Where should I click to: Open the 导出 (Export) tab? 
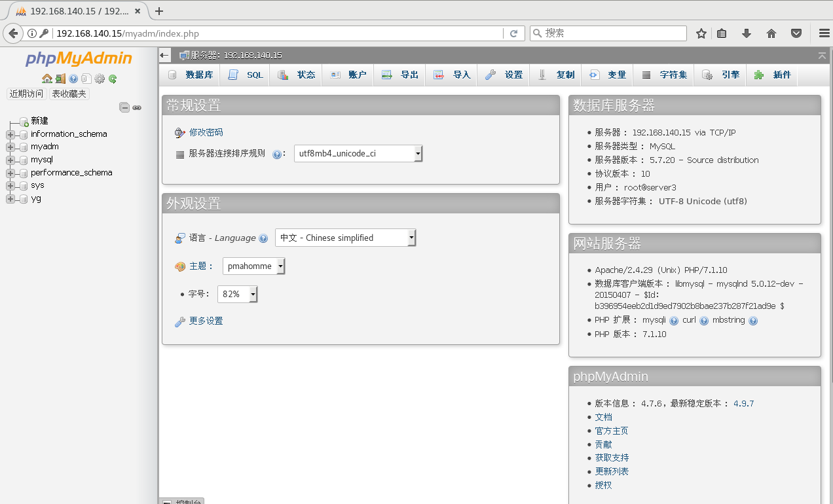coord(400,75)
